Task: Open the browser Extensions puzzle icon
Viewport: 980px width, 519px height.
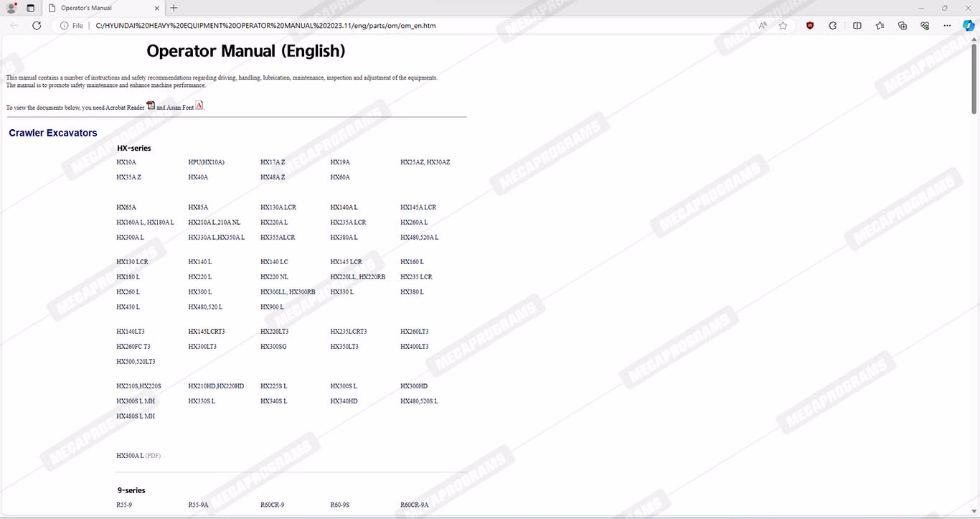Action: tap(833, 26)
